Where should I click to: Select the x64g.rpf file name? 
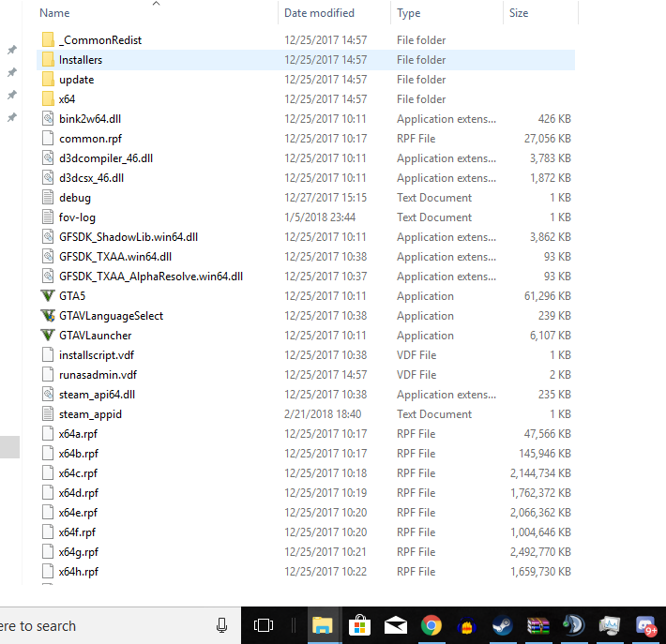click(x=79, y=552)
